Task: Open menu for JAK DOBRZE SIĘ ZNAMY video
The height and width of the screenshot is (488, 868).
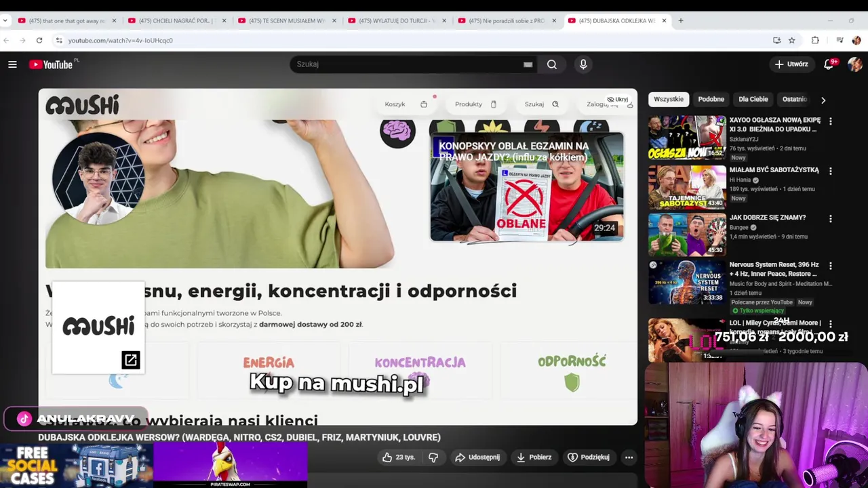Action: pos(831,219)
